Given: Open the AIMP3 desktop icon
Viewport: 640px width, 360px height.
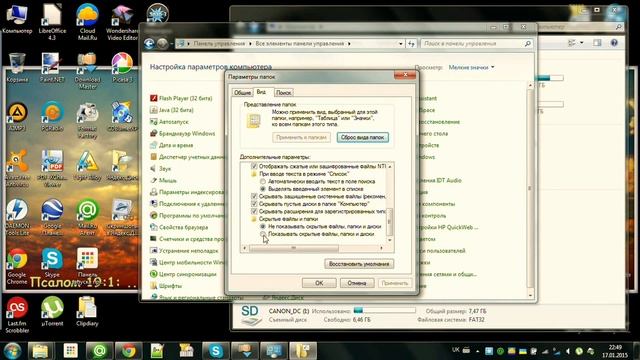Looking at the screenshot, I should [x=17, y=117].
